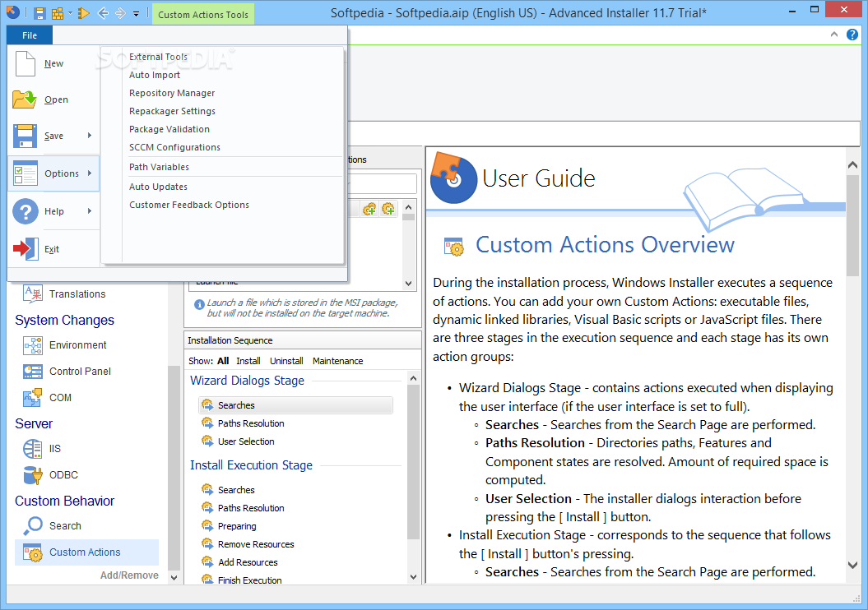Viewport: 868px width, 610px height.
Task: Click the Translations icon in left pane
Action: pyautogui.click(x=33, y=293)
